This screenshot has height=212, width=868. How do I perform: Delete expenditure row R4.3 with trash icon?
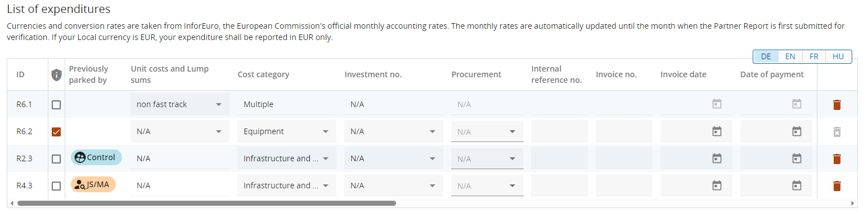836,185
